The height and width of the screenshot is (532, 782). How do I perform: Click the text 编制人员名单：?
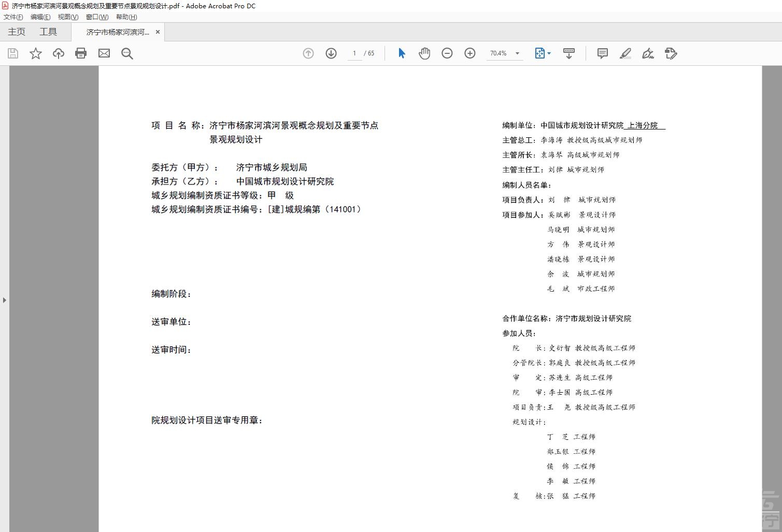[x=527, y=185]
